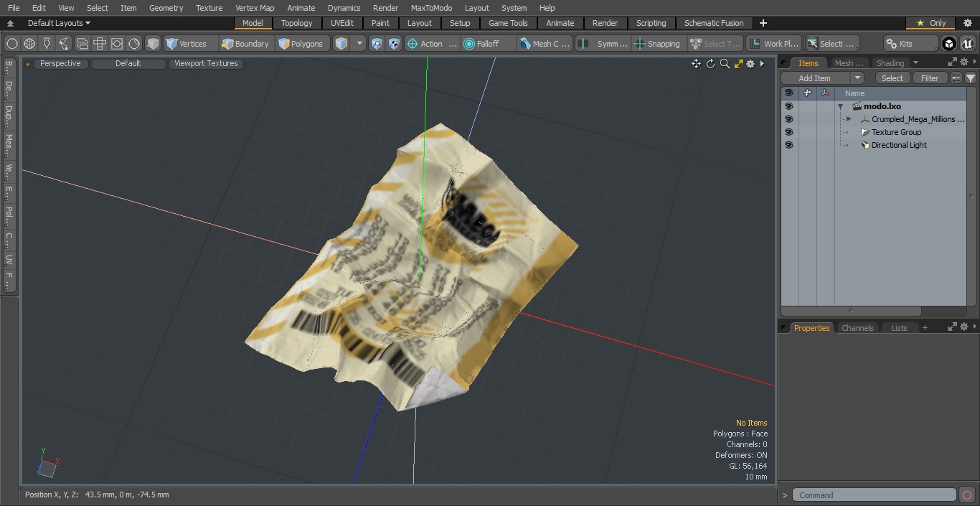980x506 pixels.
Task: Open the Game Tools layout tab
Action: coord(508,23)
